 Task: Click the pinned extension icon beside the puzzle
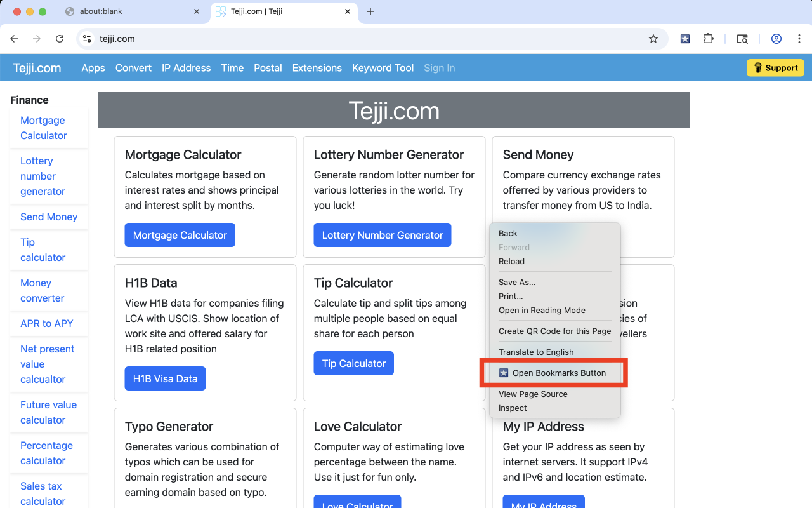685,39
